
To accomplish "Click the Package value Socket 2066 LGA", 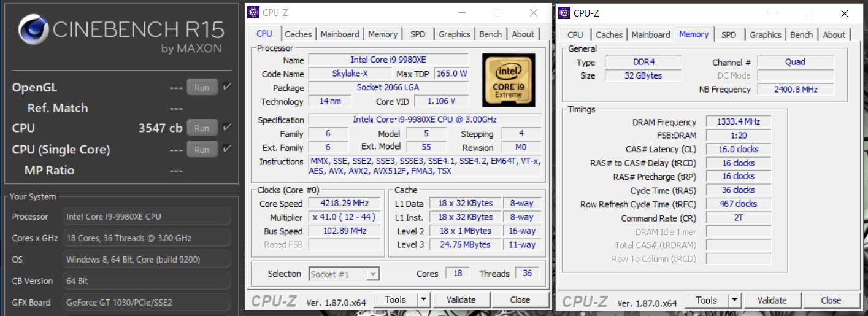I will click(388, 87).
